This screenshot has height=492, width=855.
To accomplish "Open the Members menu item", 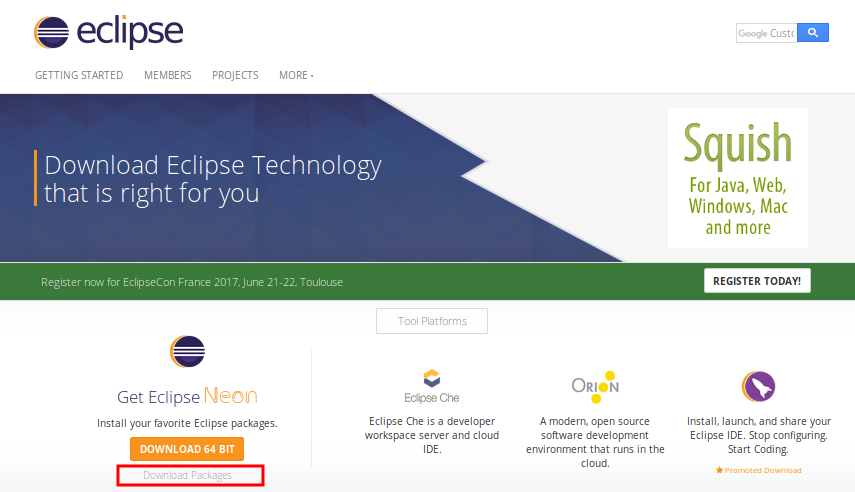I will (167, 75).
